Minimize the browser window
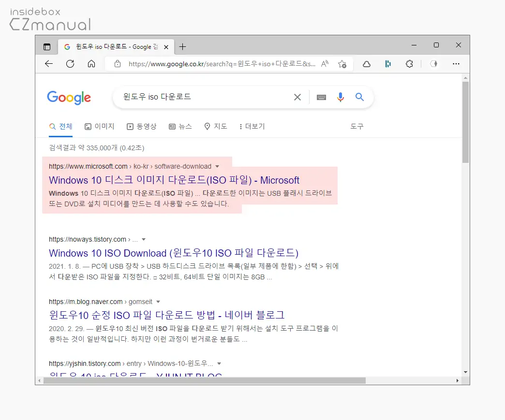The width and height of the screenshot is (505, 420). click(x=414, y=45)
